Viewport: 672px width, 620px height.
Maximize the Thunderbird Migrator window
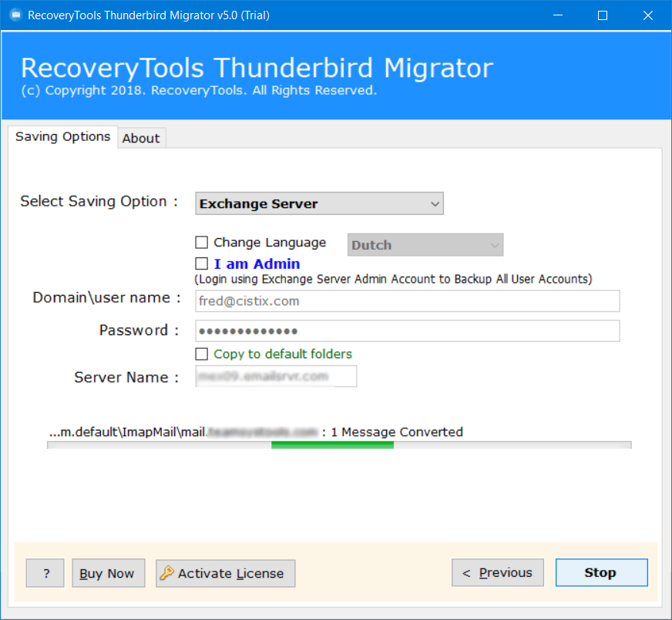pos(603,15)
